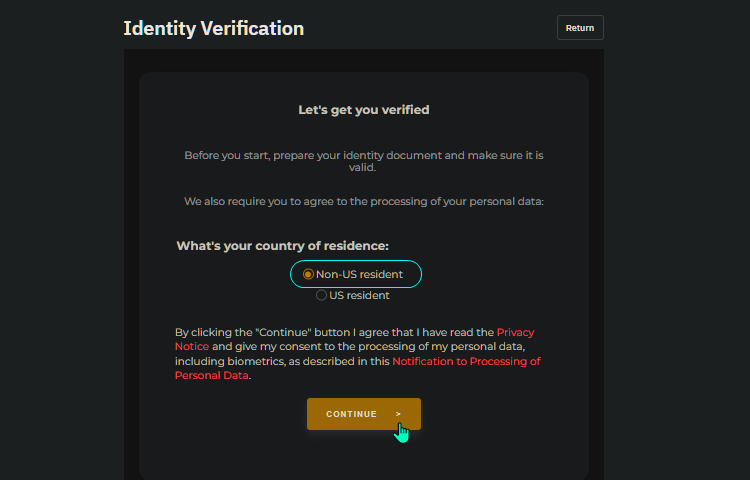This screenshot has height=480, width=750.
Task: Click the CONTINUE label text
Action: click(352, 414)
